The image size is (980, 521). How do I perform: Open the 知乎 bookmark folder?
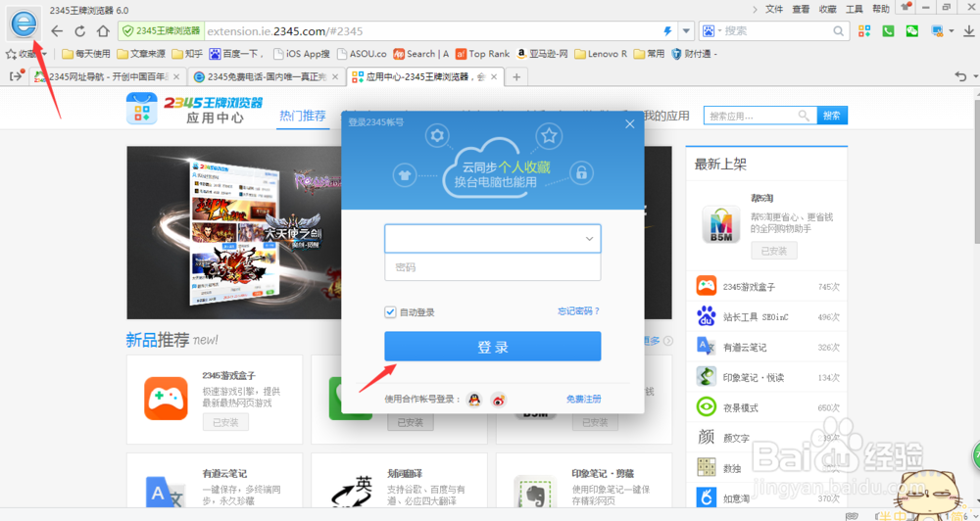[187, 54]
